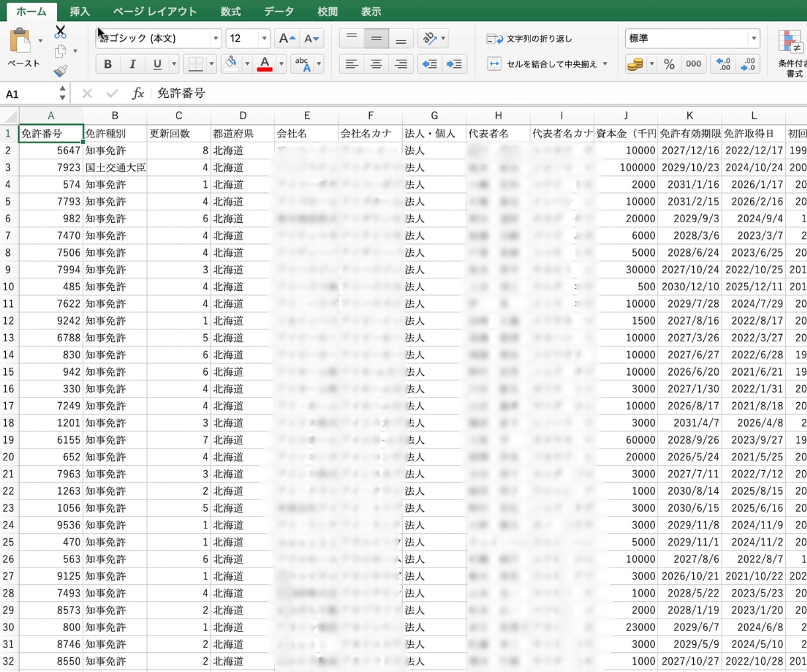Toggle middle vertical alignment
The height and width of the screenshot is (672, 807).
pyautogui.click(x=376, y=38)
